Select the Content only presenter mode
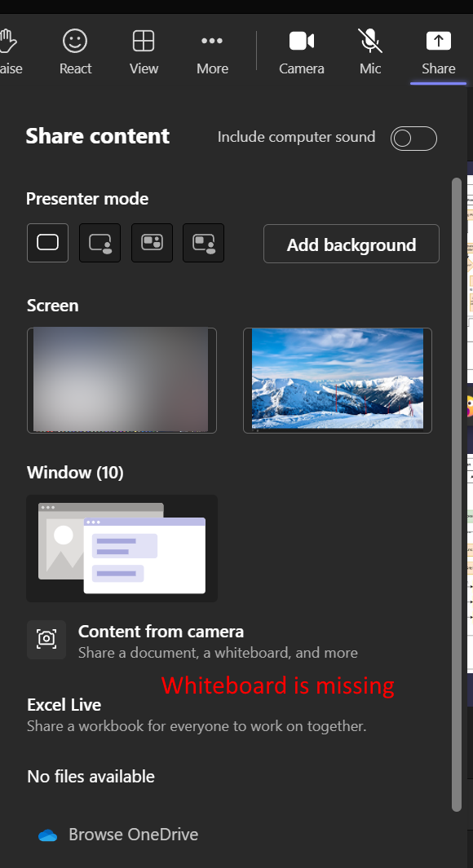 click(x=47, y=242)
